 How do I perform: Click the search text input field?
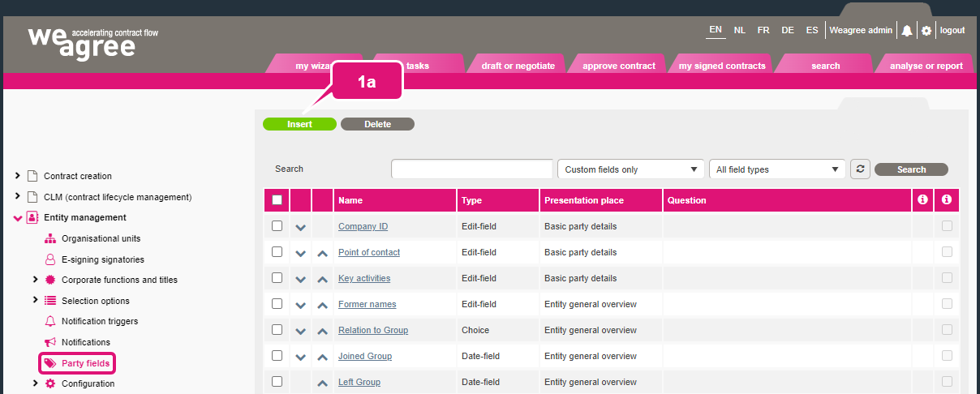coord(472,169)
